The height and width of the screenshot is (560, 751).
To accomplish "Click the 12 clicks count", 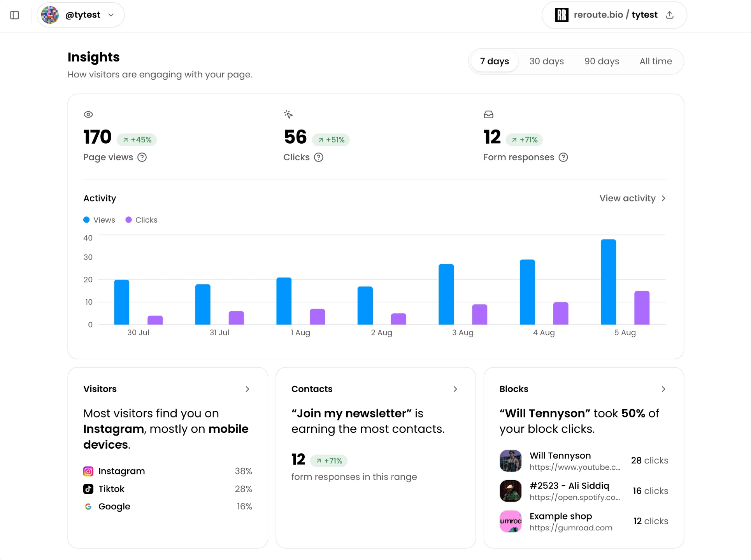I will click(x=651, y=521).
